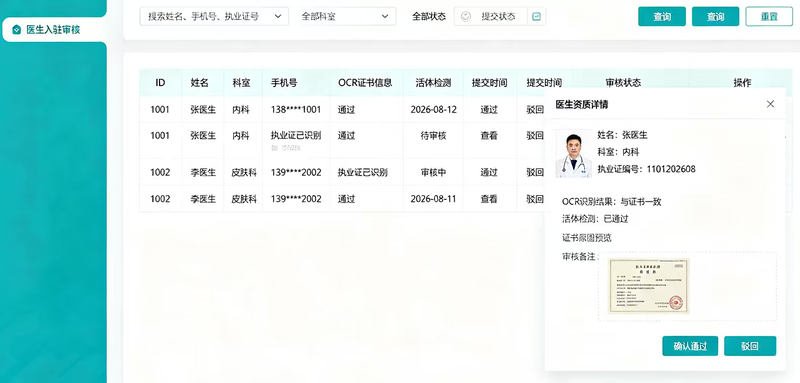Click the shield icon beside 医生入驻审核

16,30
